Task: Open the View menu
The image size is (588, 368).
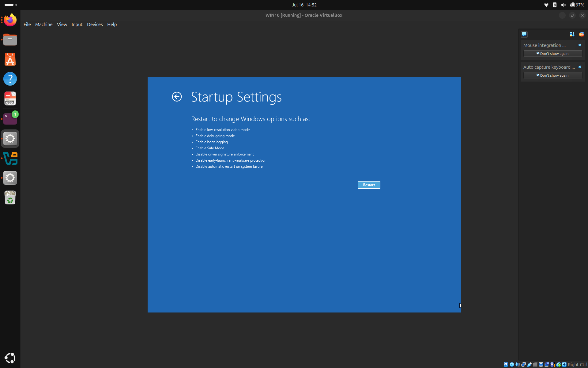Action: click(62, 25)
